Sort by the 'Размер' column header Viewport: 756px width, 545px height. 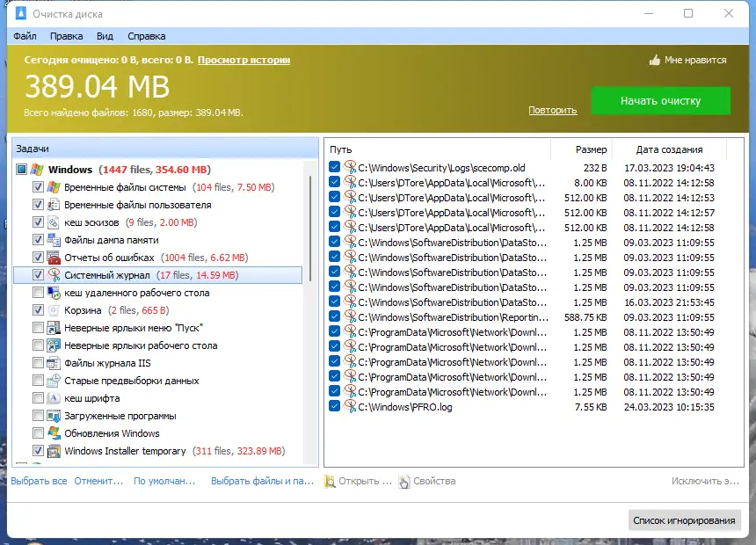[582, 149]
